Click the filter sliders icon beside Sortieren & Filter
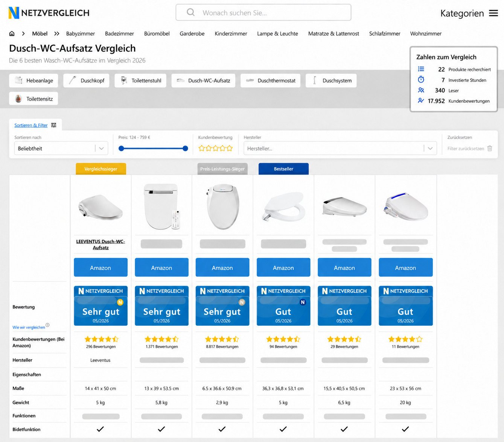 pyautogui.click(x=54, y=125)
